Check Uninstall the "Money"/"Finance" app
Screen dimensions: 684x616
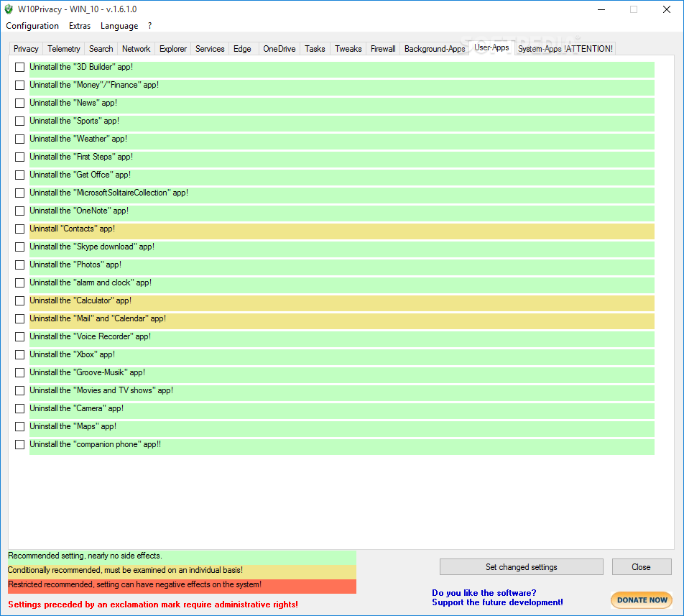(x=19, y=85)
